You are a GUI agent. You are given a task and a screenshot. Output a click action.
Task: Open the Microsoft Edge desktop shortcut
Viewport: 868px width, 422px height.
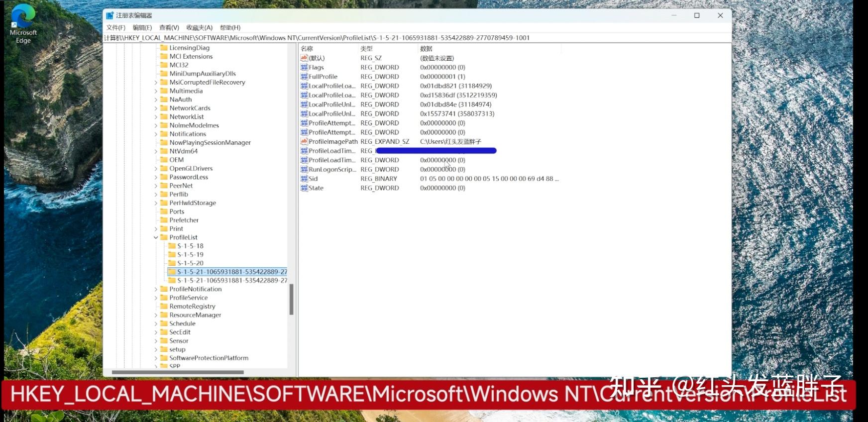[x=23, y=23]
